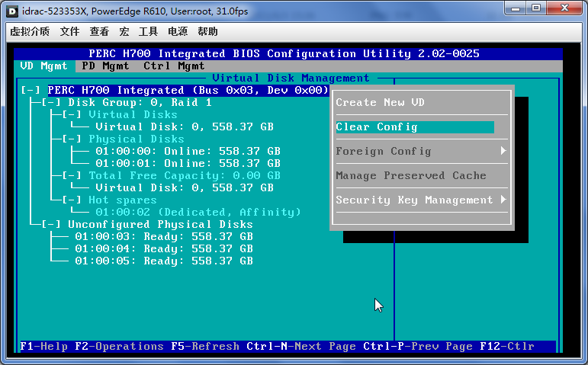Minimize the iDRAC console window
Screen dimensions: 588x365
pyautogui.click(x=516, y=8)
